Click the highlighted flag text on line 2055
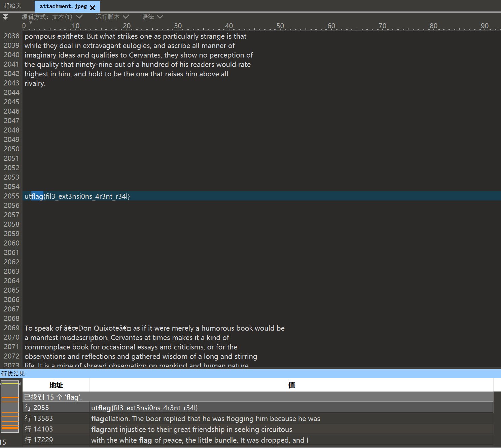Viewport: 501px width, 448px height. pos(37,196)
